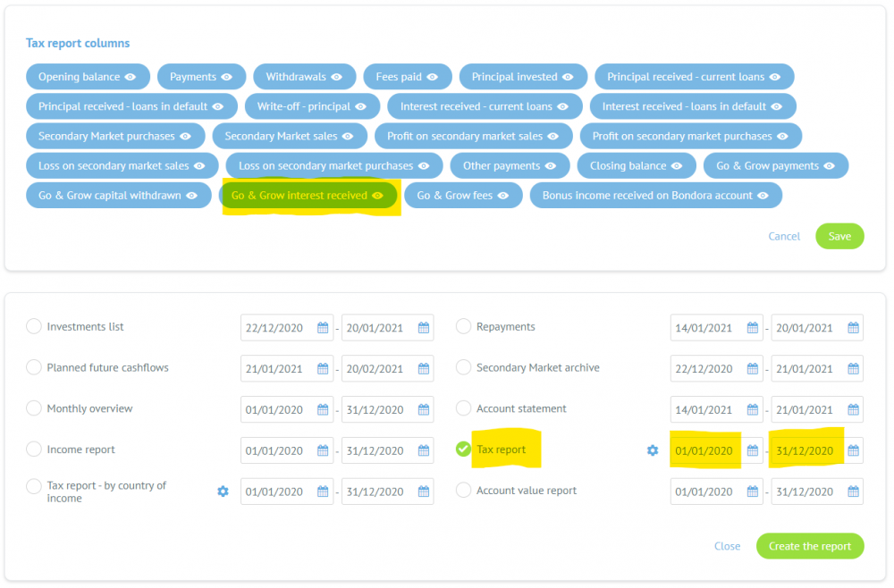Hide the Opening balance column
Image resolution: width=894 pixels, height=588 pixels.
point(131,77)
